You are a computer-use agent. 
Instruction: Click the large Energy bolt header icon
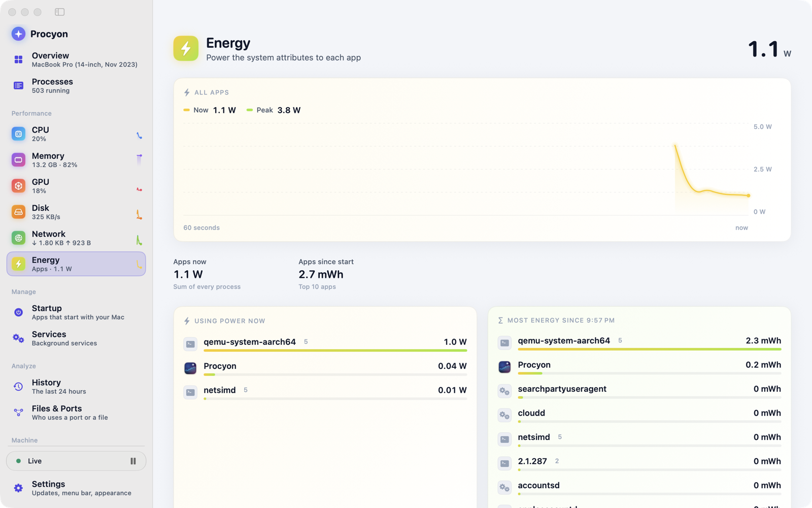pyautogui.click(x=186, y=48)
